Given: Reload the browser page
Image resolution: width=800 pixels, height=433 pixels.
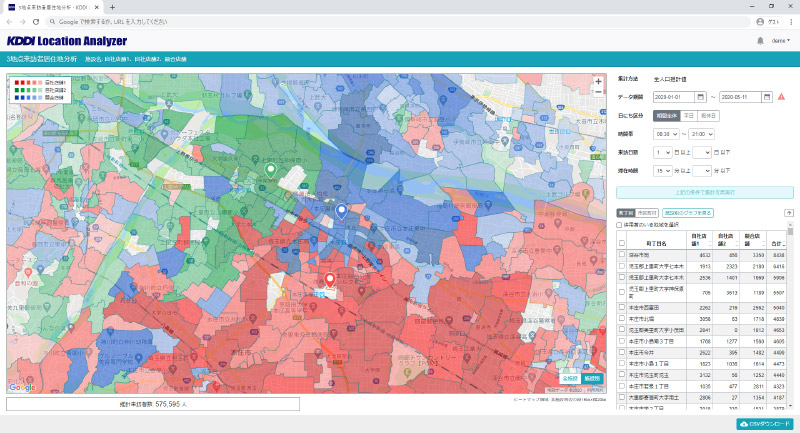Looking at the screenshot, I should [36, 22].
